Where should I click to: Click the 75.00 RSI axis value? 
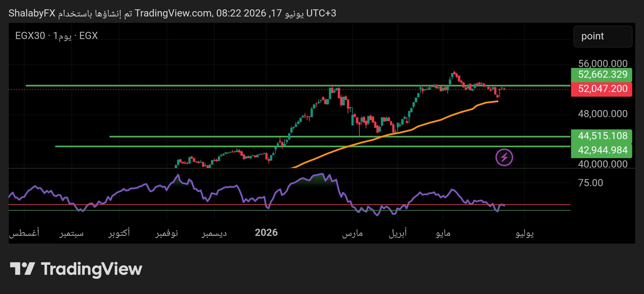tap(590, 183)
